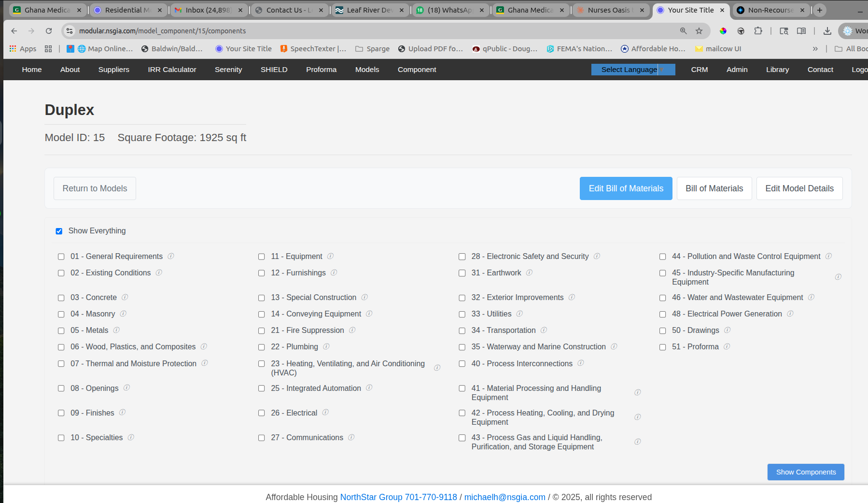This screenshot has width=868, height=503.
Task: Click info icon next to 03 - Concrete
Action: click(x=125, y=297)
